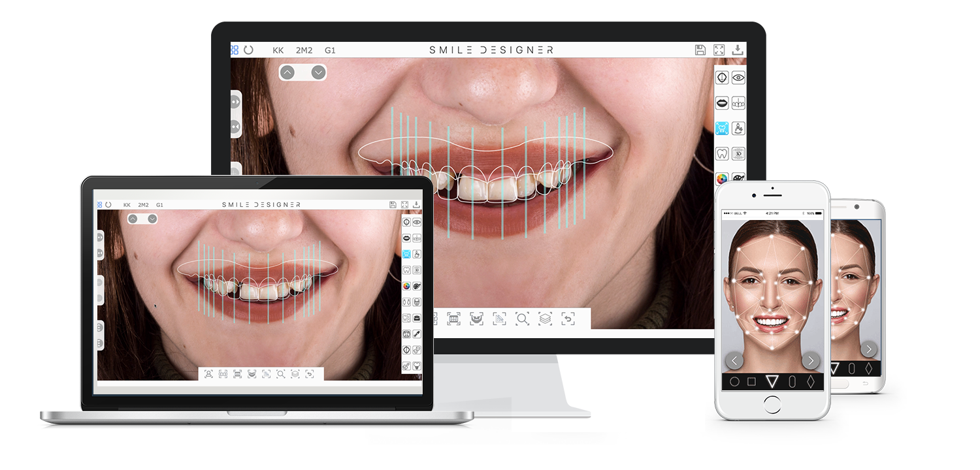
Task: Go to next face on the front phone
Action: pos(811,360)
